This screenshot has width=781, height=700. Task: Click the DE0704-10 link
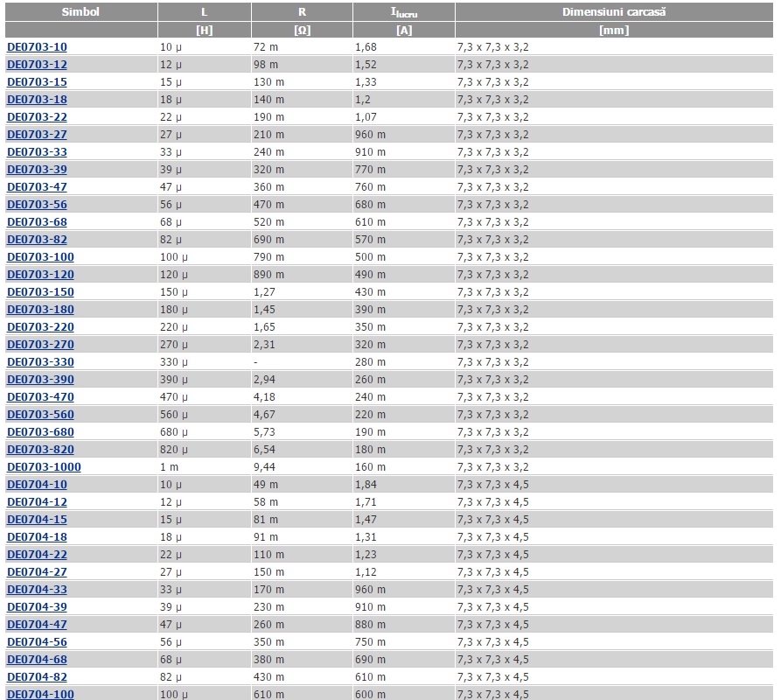point(37,485)
